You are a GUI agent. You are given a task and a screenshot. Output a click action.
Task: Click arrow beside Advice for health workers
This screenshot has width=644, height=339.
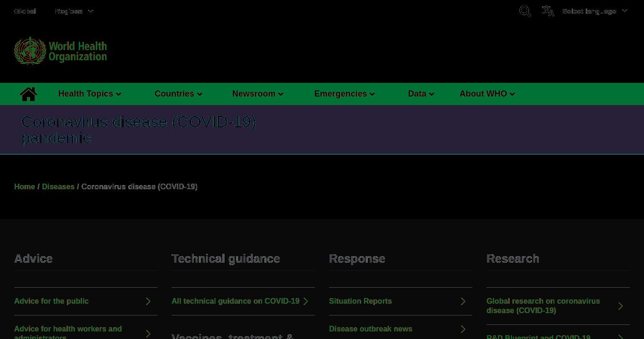pos(148,333)
